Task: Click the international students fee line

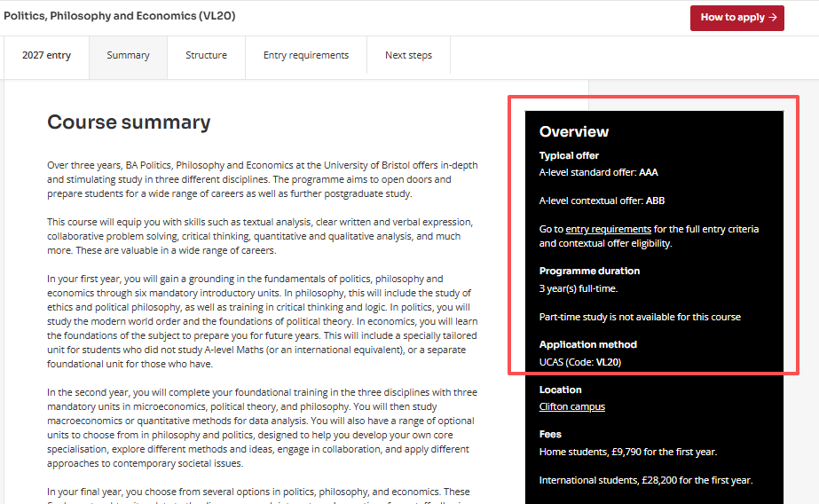Action: coord(646,481)
